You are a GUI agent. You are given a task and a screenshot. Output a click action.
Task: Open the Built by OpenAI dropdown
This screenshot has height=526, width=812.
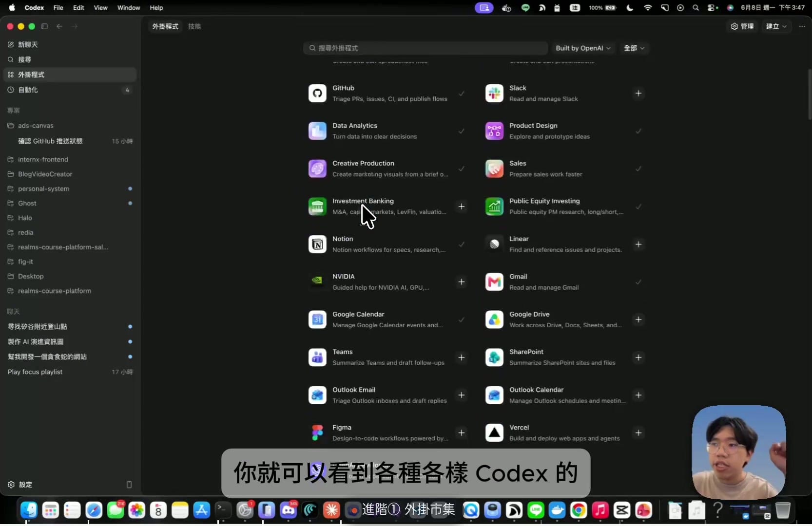point(583,48)
